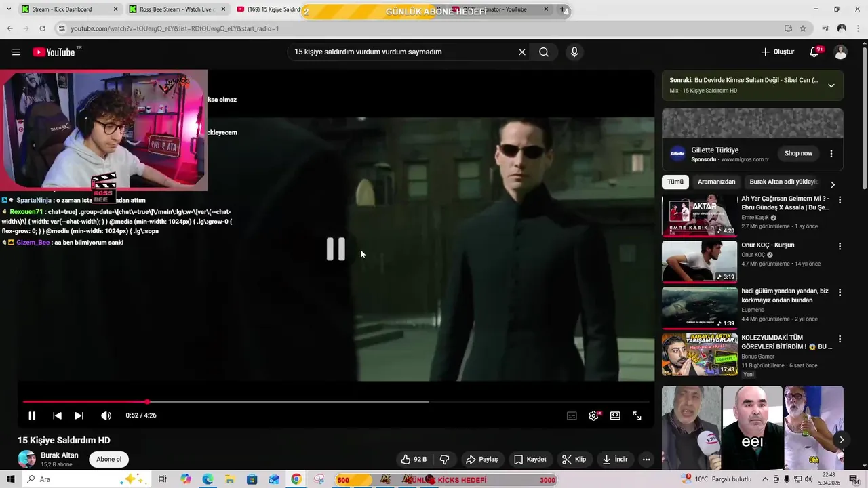Open the YouTube hamburger guide menu
The height and width of the screenshot is (488, 868).
click(16, 52)
